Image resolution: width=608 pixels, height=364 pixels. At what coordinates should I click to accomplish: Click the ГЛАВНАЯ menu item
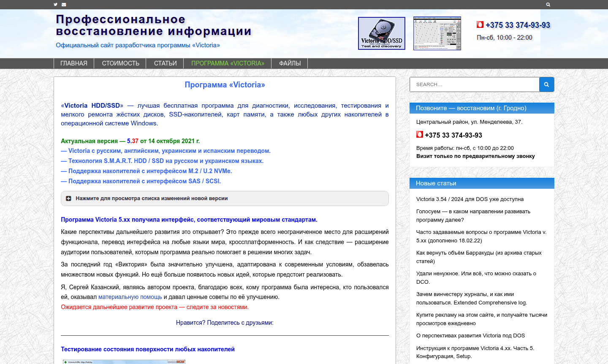pos(74,63)
